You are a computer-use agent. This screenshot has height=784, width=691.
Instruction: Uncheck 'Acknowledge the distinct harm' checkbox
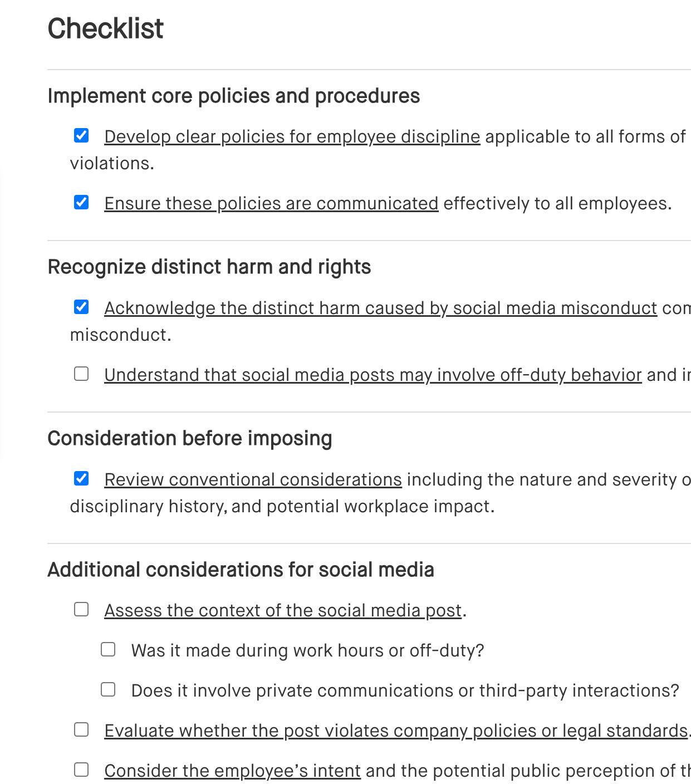pos(81,307)
